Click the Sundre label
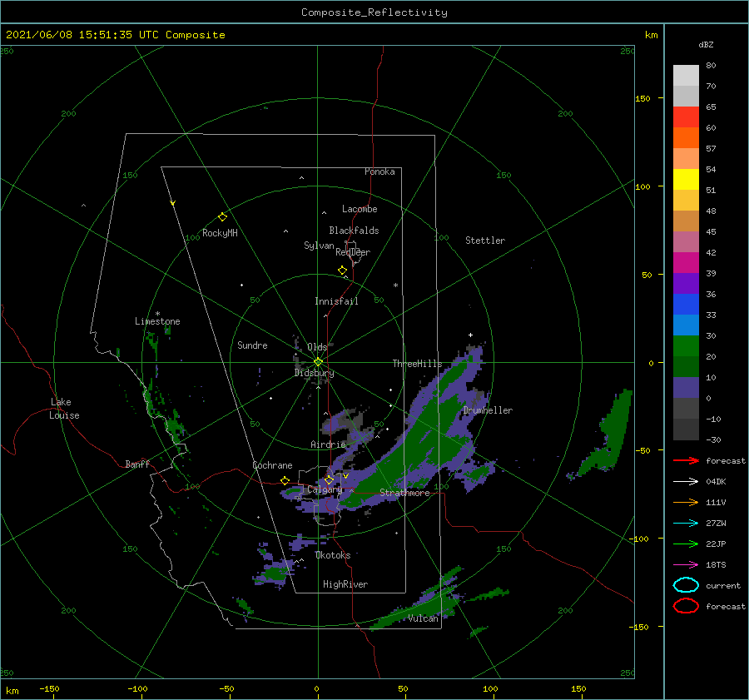Screen dimensions: 749x700 (x=252, y=345)
